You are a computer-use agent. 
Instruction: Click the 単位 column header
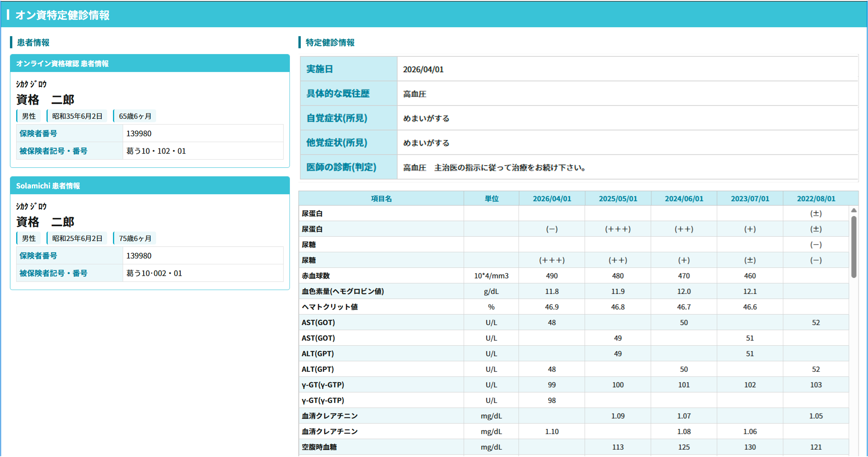tap(491, 199)
